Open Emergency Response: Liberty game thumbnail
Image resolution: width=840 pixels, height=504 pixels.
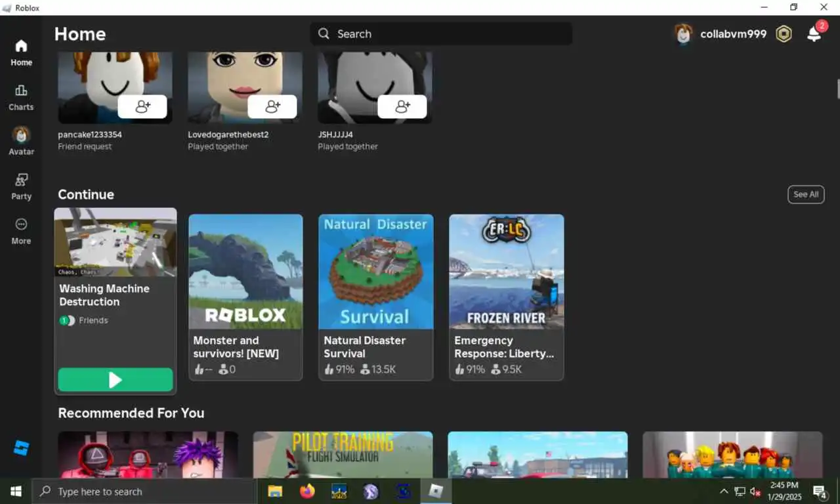click(x=507, y=272)
